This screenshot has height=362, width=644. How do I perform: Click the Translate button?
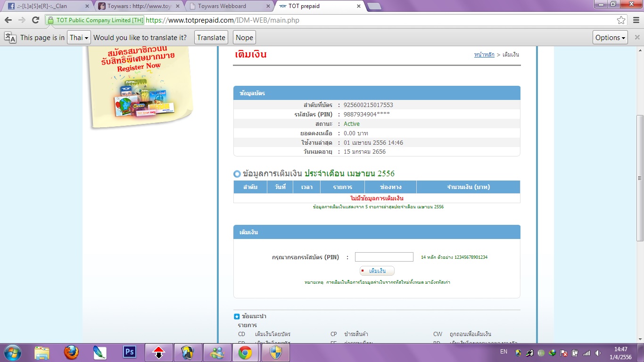coord(211,38)
